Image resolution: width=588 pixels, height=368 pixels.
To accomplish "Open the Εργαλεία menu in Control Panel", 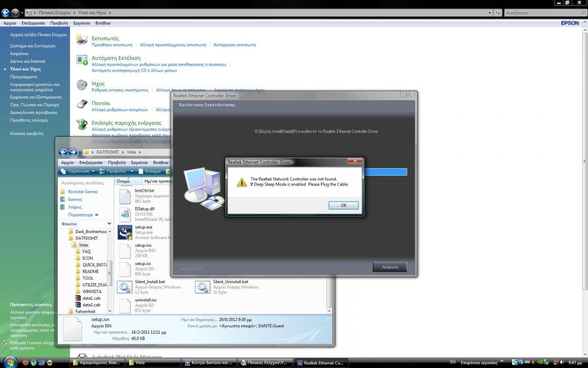I will tap(81, 23).
